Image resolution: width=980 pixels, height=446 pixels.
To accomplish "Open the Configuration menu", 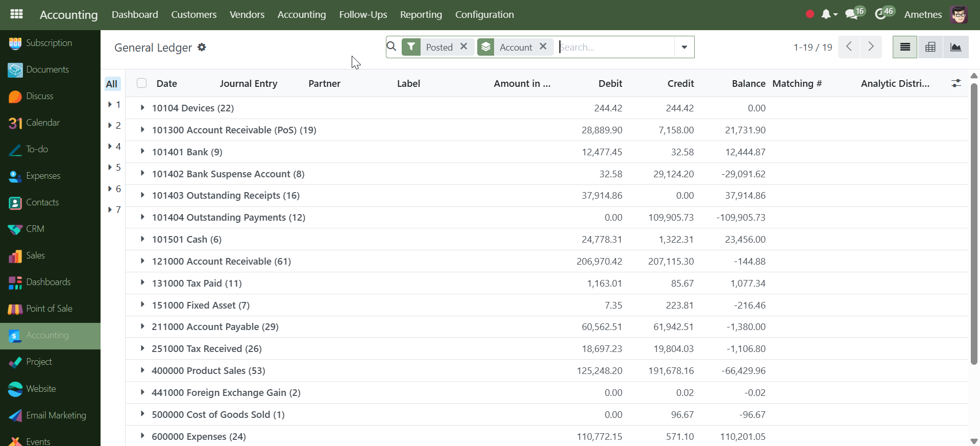I will tap(484, 14).
